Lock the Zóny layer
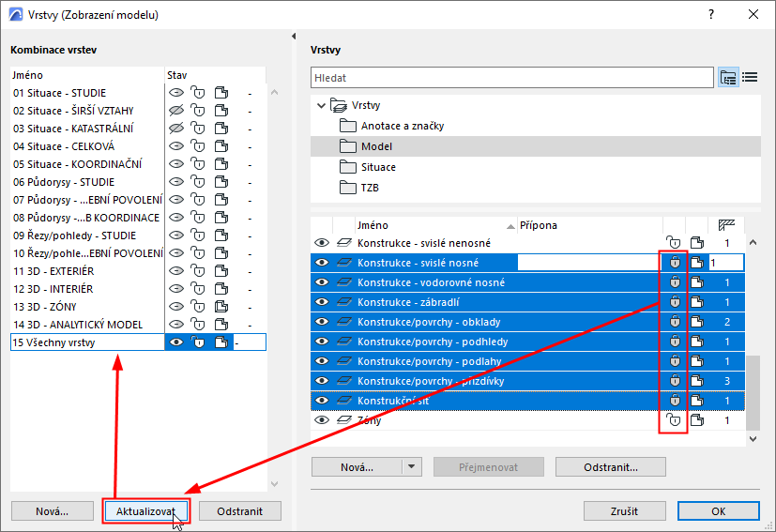The height and width of the screenshot is (532, 776). pos(674,420)
